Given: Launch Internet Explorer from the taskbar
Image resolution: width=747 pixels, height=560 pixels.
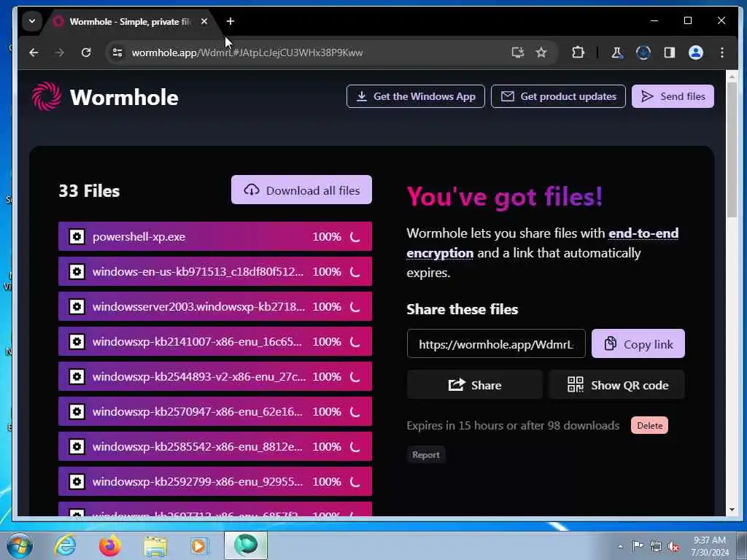Looking at the screenshot, I should pos(65,546).
